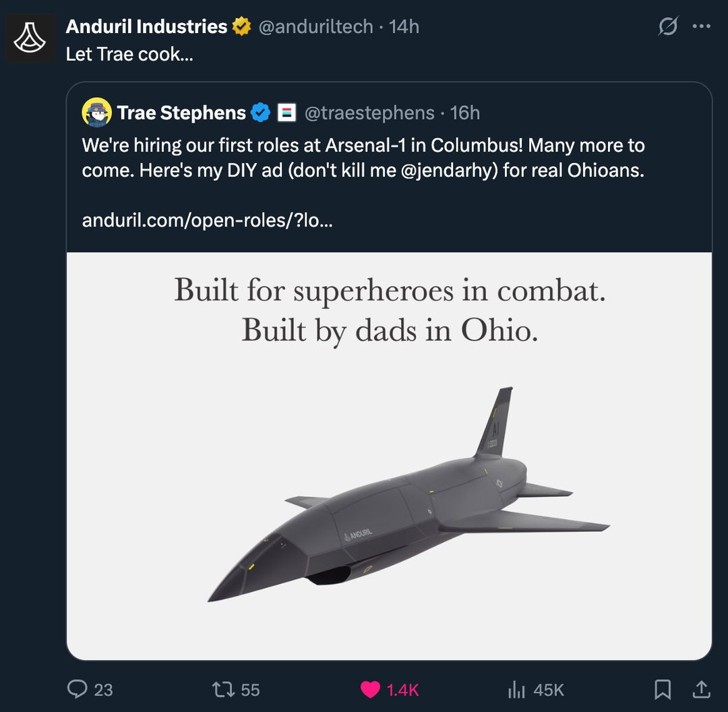
Task: Click the gold verified badge for Anduril
Action: [241, 27]
